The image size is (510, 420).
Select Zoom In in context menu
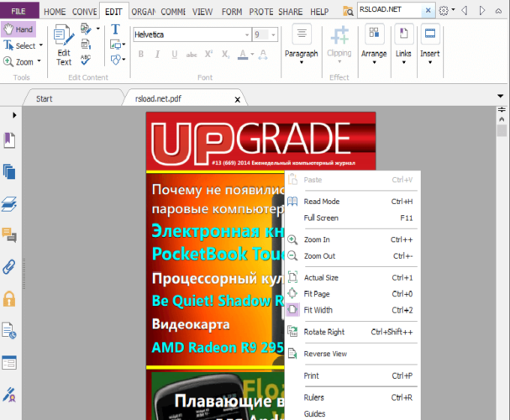tap(351, 239)
